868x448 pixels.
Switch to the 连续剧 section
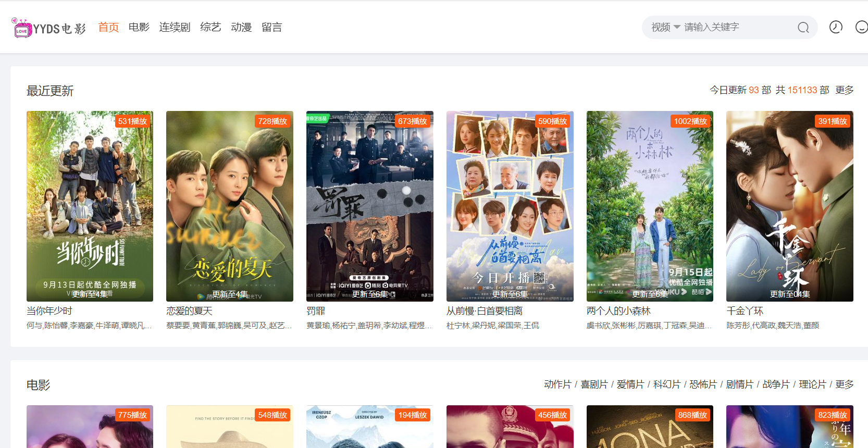click(175, 27)
